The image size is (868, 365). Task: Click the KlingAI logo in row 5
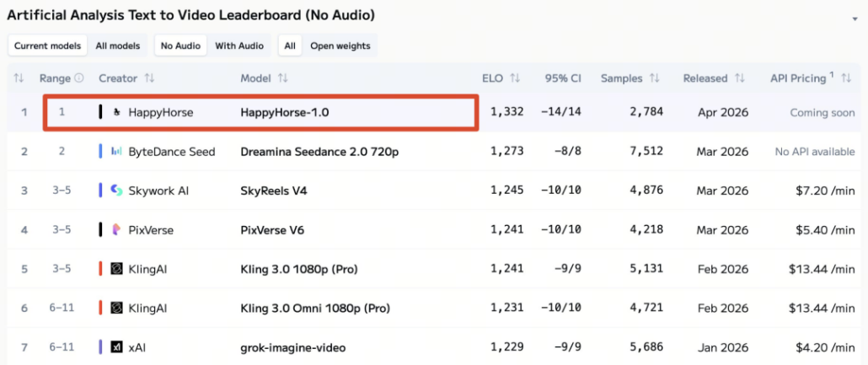[116, 269]
